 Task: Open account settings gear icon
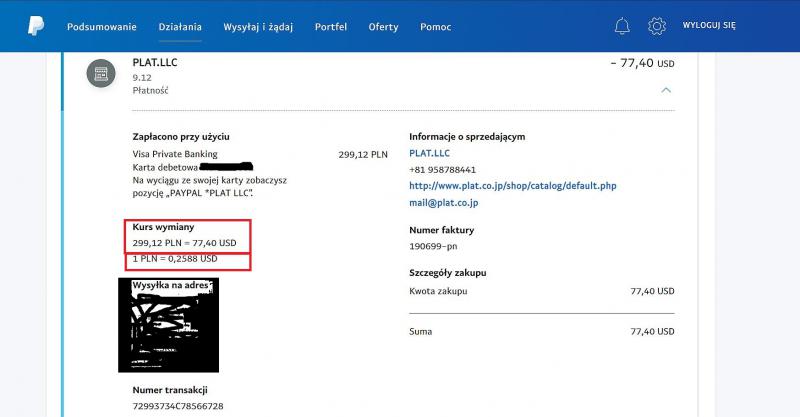click(656, 26)
